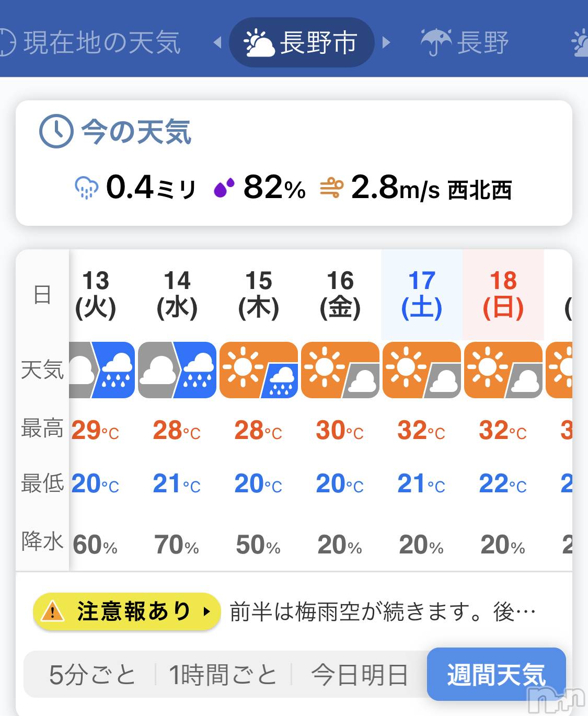Switch to the 現在地の天気 tab
The image size is (588, 716).
(x=90, y=42)
